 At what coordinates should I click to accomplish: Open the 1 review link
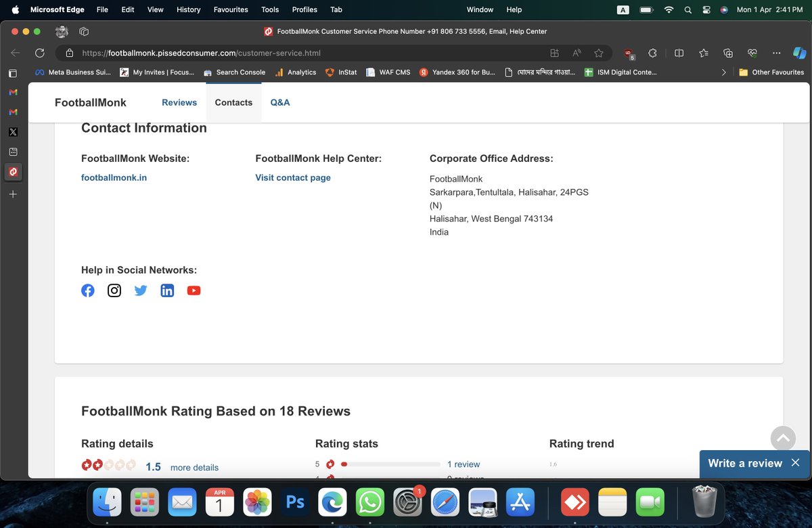464,464
